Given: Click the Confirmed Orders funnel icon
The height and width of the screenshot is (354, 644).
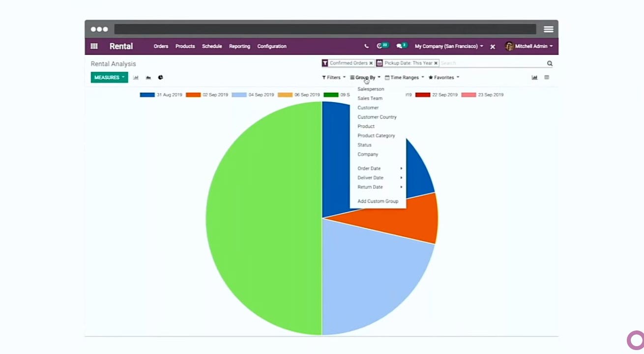Looking at the screenshot, I should (325, 63).
